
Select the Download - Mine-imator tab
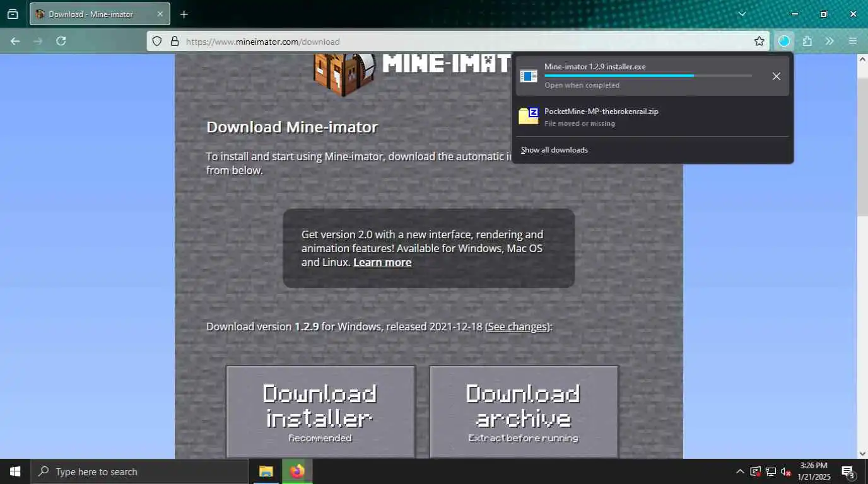click(x=98, y=14)
